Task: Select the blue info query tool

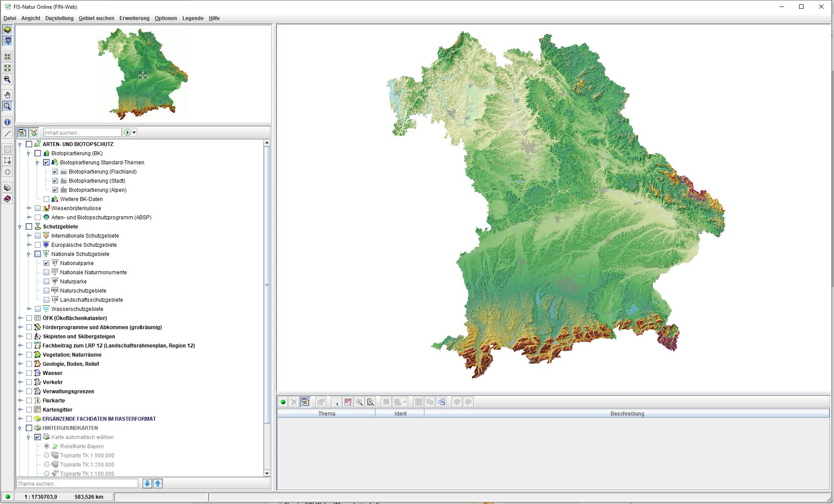Action: pyautogui.click(x=7, y=122)
